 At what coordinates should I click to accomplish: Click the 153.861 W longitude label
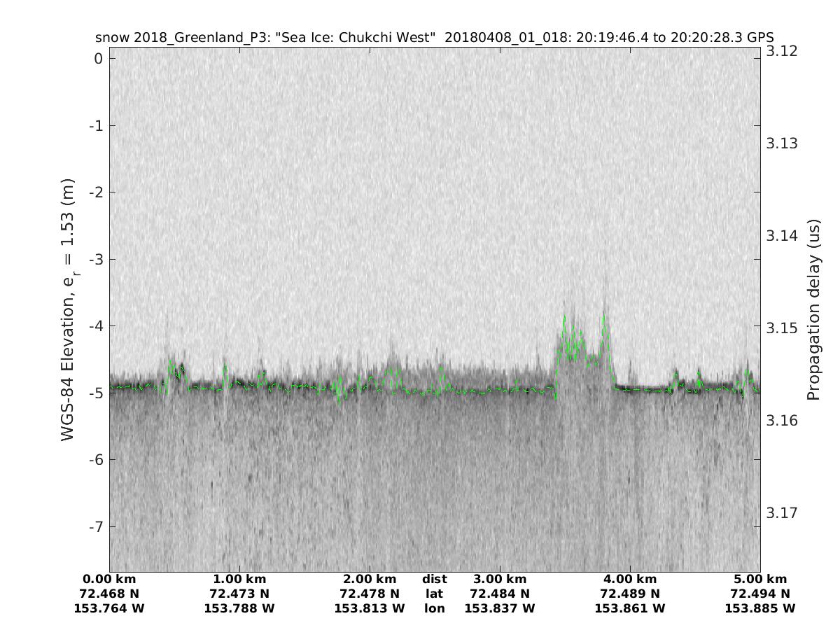(x=630, y=609)
